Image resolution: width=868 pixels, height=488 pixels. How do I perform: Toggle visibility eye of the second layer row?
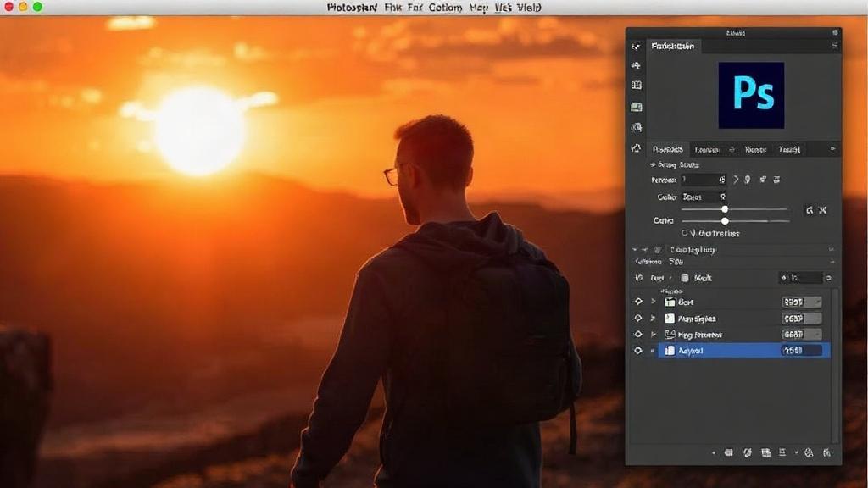tap(638, 319)
